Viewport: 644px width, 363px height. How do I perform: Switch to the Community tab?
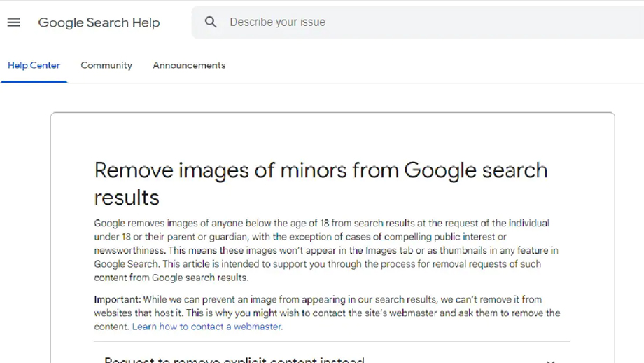(106, 65)
